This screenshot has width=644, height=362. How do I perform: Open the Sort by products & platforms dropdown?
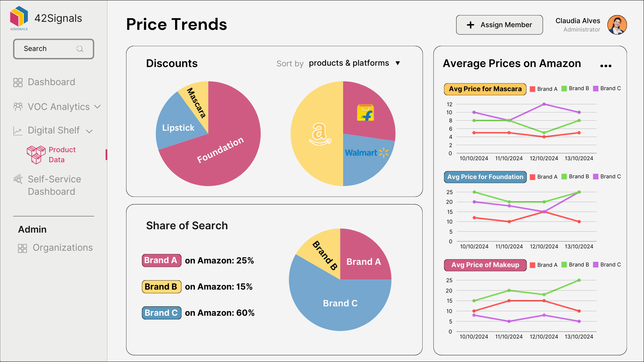(354, 63)
